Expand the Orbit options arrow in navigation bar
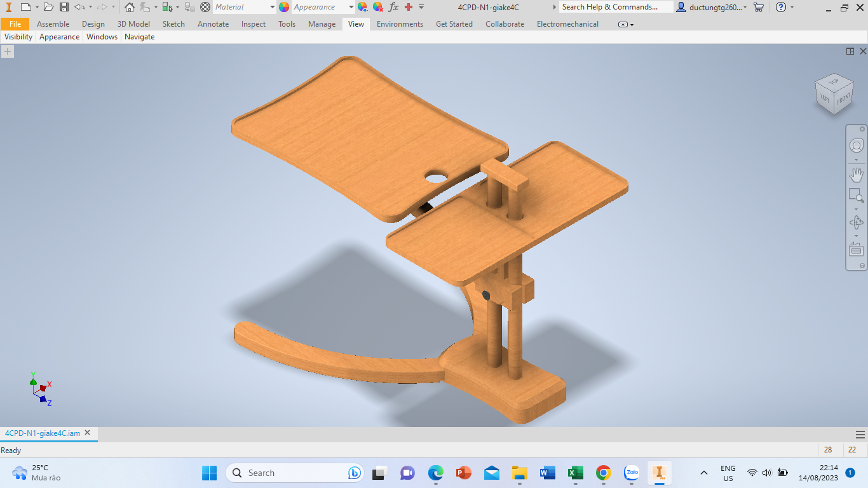This screenshot has height=488, width=868. point(857,236)
